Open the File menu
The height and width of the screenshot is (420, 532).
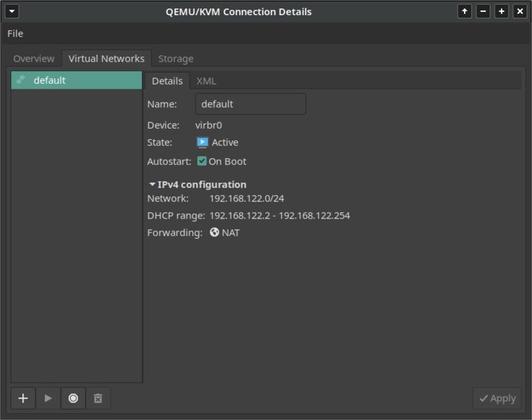click(x=15, y=34)
